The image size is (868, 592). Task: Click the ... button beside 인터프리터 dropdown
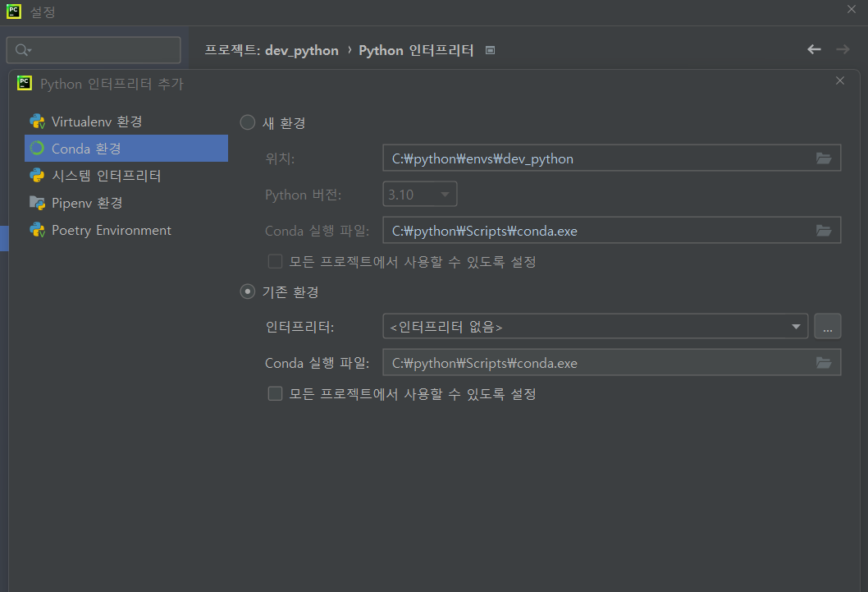828,326
